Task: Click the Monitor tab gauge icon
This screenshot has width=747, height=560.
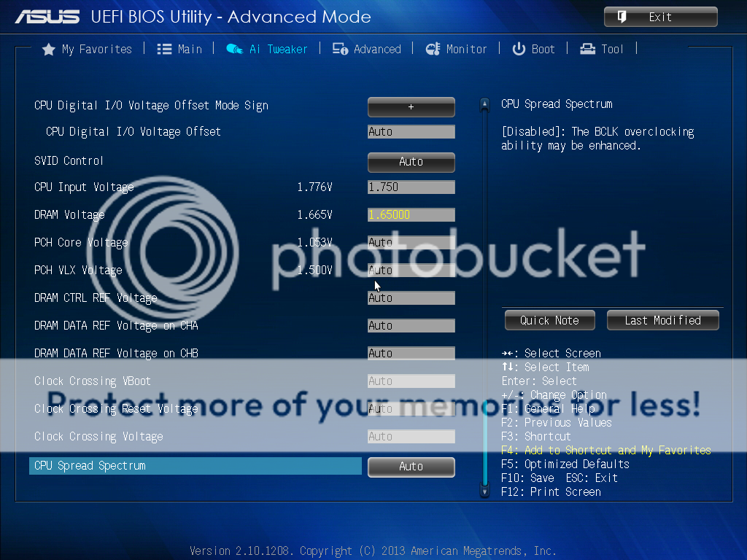Action: click(433, 50)
